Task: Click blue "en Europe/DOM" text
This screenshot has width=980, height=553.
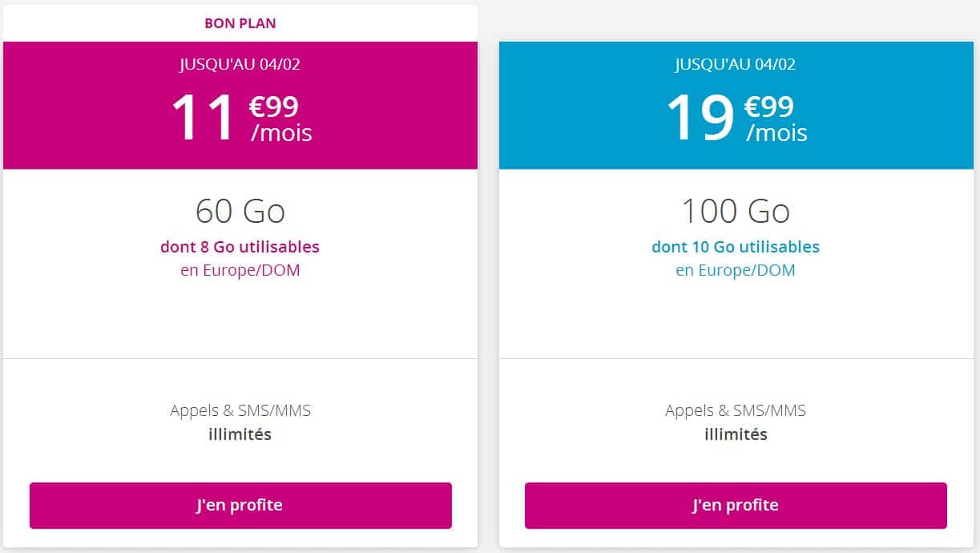Action: (736, 270)
